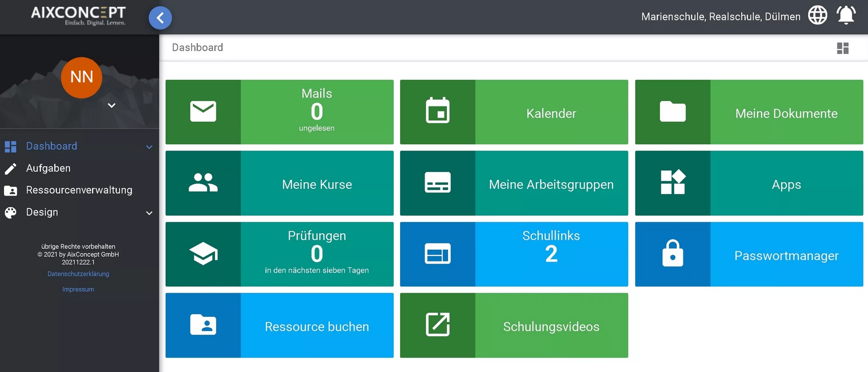This screenshot has height=372, width=868.
Task: Open the Meine Kurse tile
Action: [317, 184]
